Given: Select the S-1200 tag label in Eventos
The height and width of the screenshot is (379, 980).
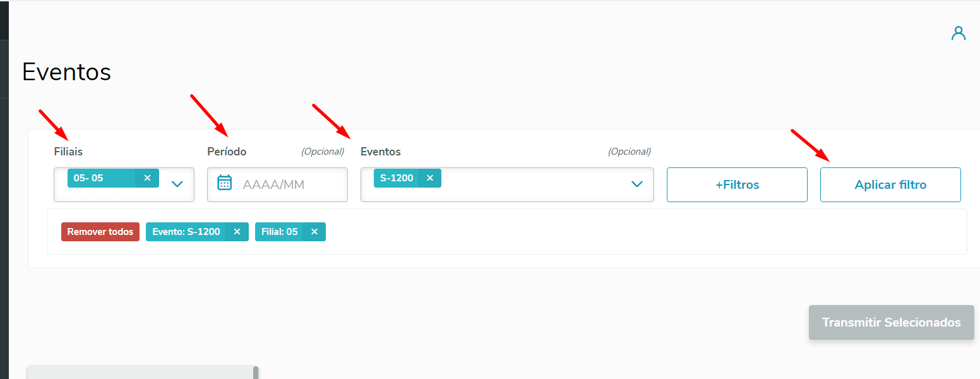Looking at the screenshot, I should click(397, 178).
